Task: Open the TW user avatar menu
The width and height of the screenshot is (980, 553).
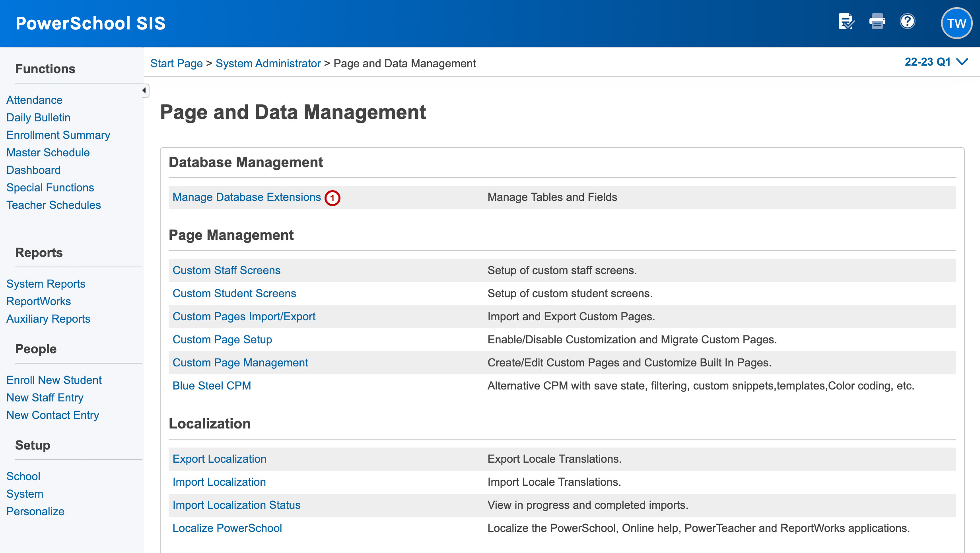Action: tap(957, 23)
